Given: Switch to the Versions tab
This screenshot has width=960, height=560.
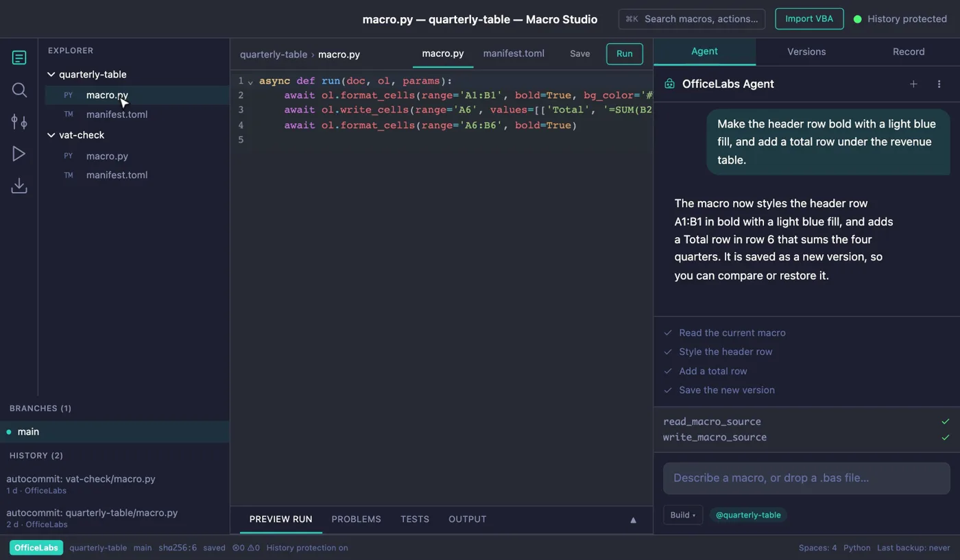Looking at the screenshot, I should coord(806,51).
